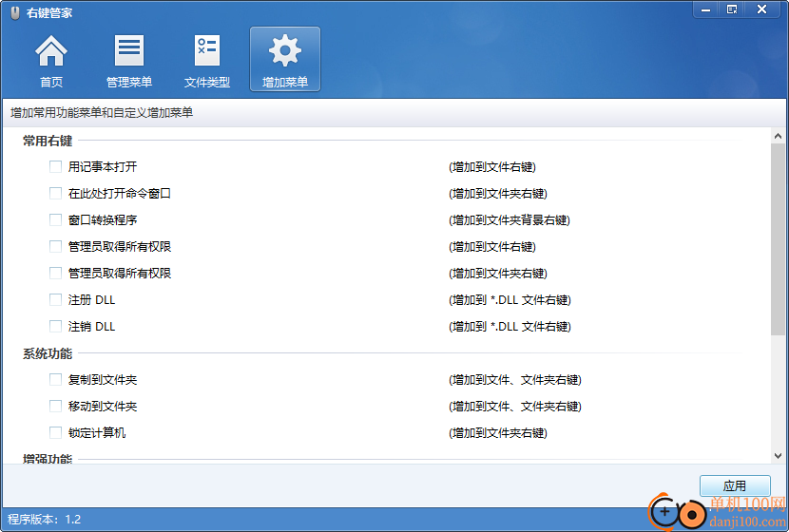This screenshot has height=532, width=789.
Task: Click the 系统功能 section heading
Action: [x=48, y=353]
